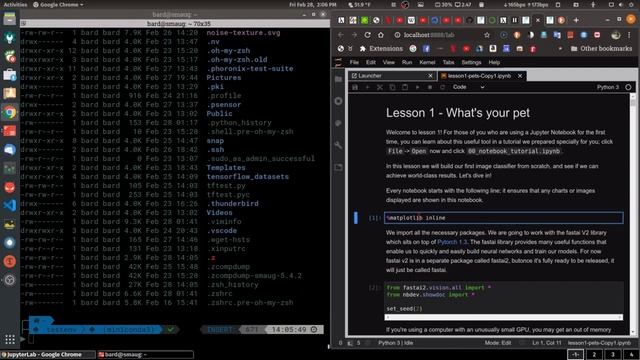This screenshot has height=360, width=640.
Task: Open the Tabs menu in JupyterLab
Action: 448,62
